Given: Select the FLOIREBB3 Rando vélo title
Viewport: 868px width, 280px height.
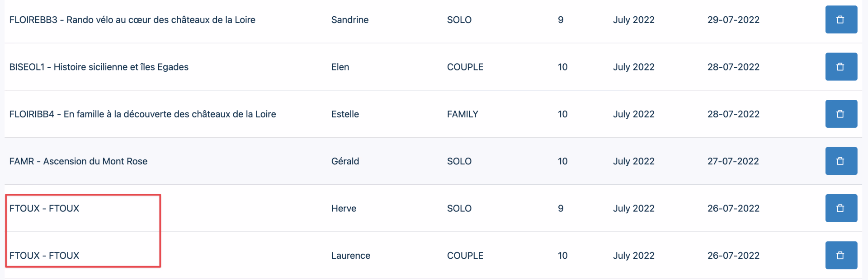Looking at the screenshot, I should coord(132,20).
